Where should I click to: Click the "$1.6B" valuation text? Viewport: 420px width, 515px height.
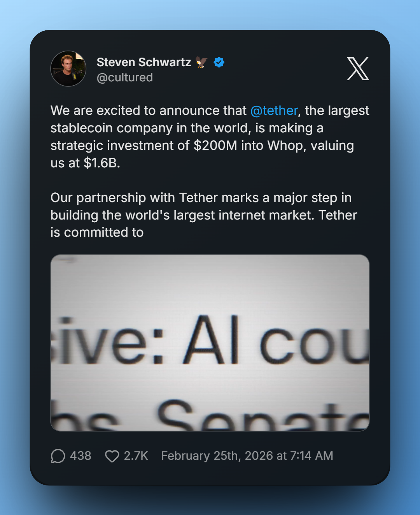[x=101, y=163]
